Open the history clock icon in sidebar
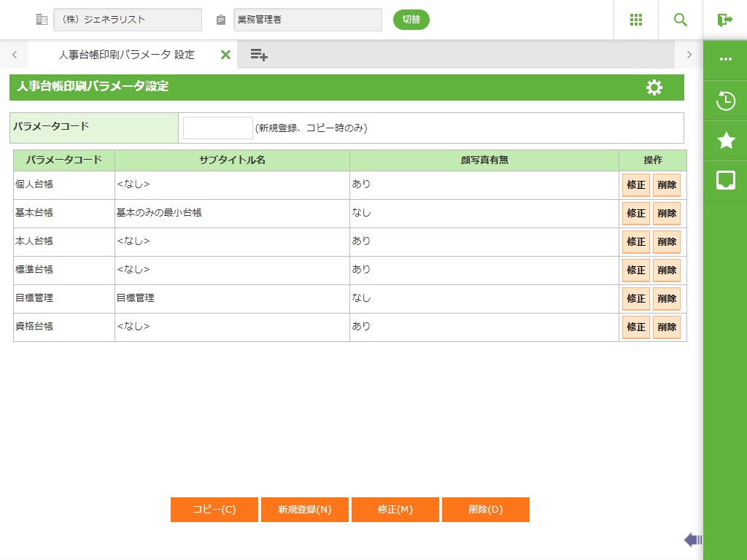This screenshot has height=560, width=747. [x=725, y=101]
